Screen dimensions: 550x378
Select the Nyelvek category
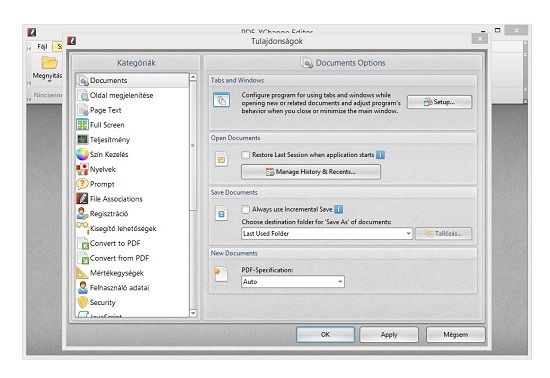132,169
